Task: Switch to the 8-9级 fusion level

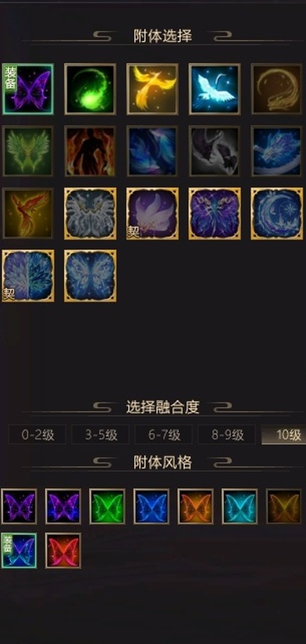Action: [x=227, y=435]
